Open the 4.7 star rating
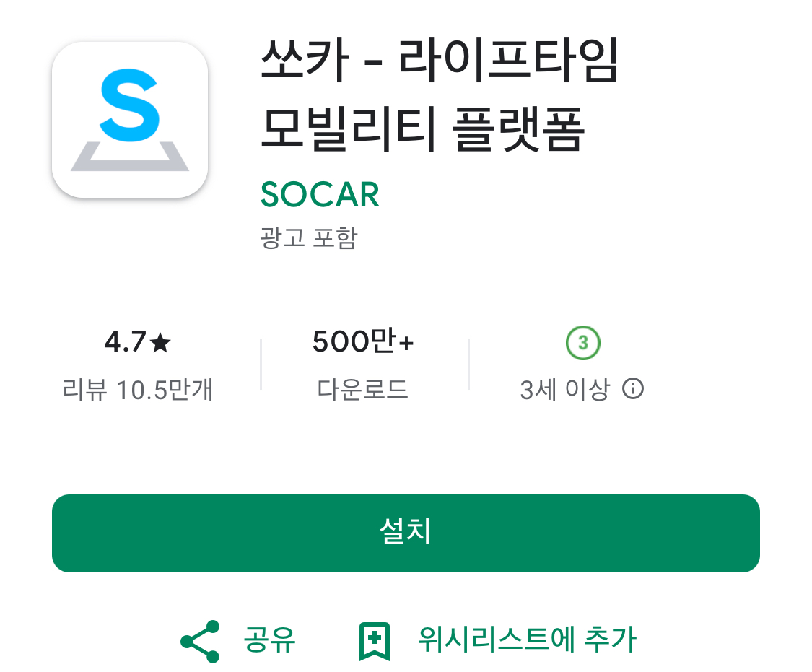Screen dimensions: 812x672 (x=137, y=341)
